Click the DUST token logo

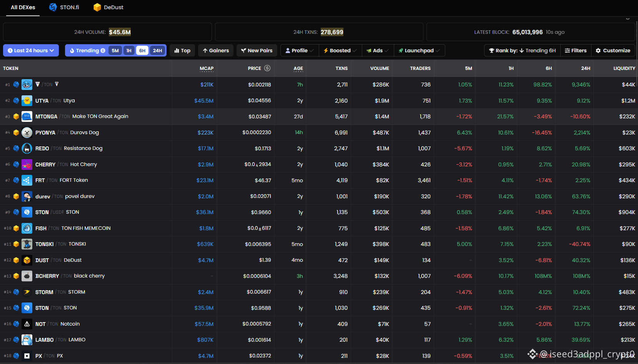coord(27,260)
